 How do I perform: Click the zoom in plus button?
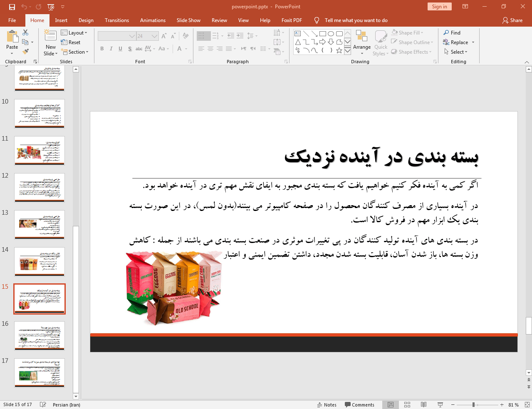pyautogui.click(x=502, y=404)
